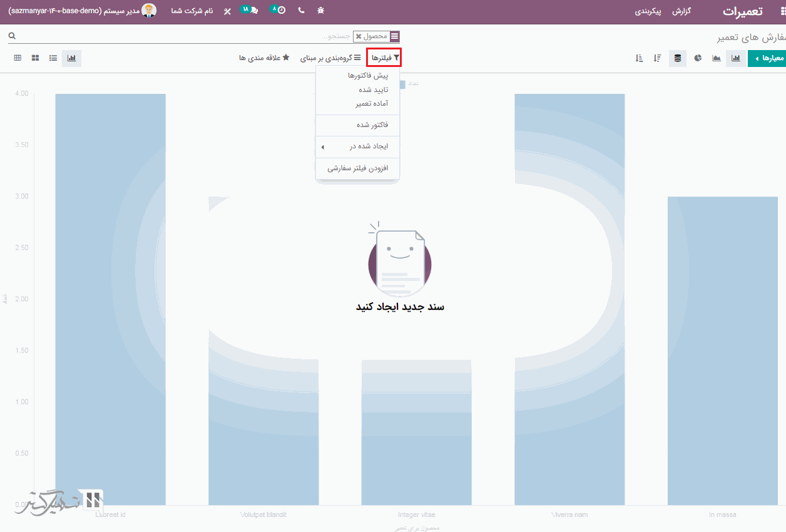Viewport: 786px width, 532px height.
Task: Enable the تایید شده filter
Action: click(374, 90)
